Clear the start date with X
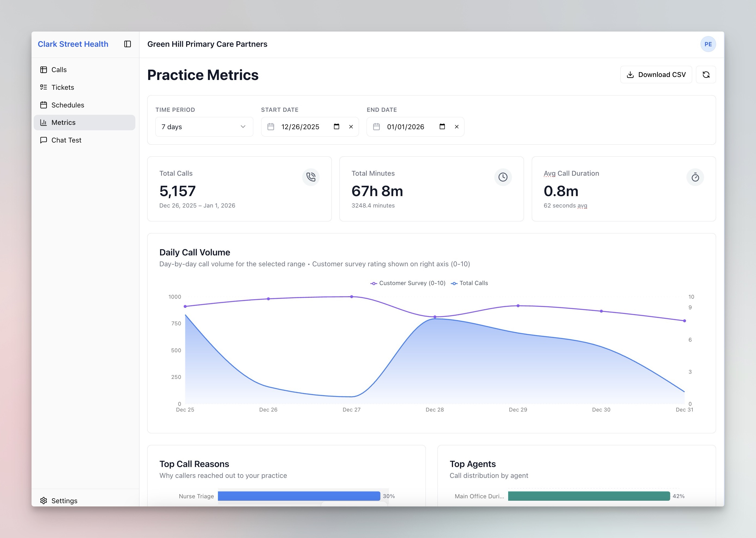This screenshot has width=756, height=538. (351, 126)
